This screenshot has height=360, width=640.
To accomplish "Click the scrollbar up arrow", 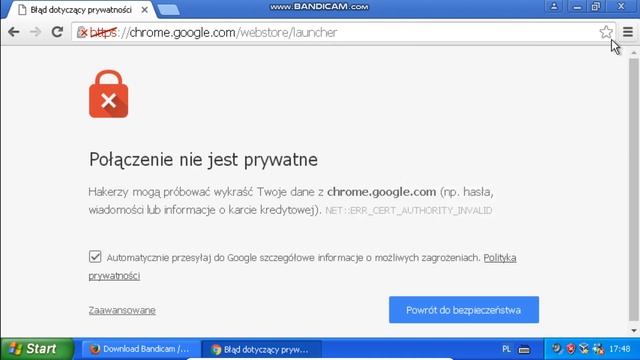I will point(633,53).
